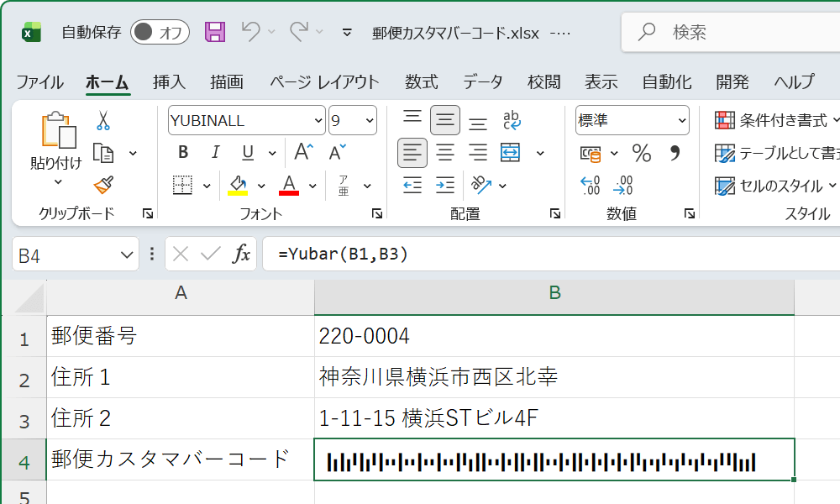The width and height of the screenshot is (840, 504).
Task: Click the Name Box showing B4
Action: (x=75, y=255)
